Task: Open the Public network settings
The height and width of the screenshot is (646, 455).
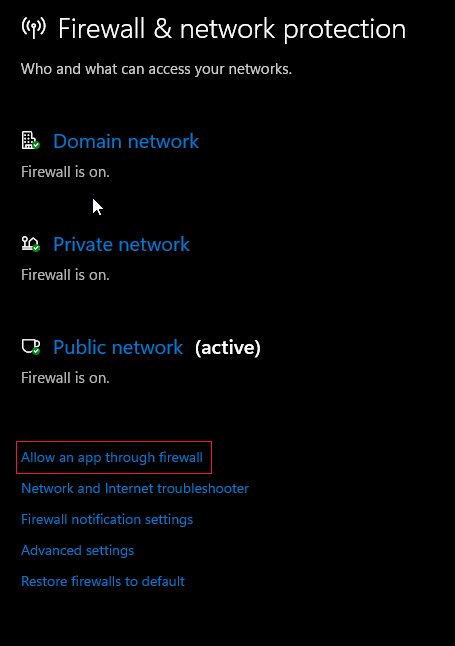Action: tap(118, 347)
